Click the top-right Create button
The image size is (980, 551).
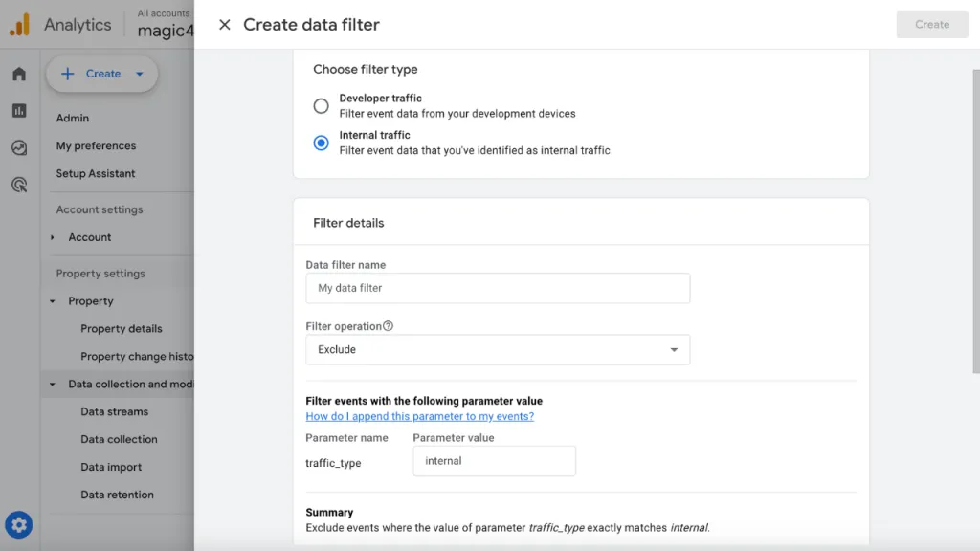932,24
